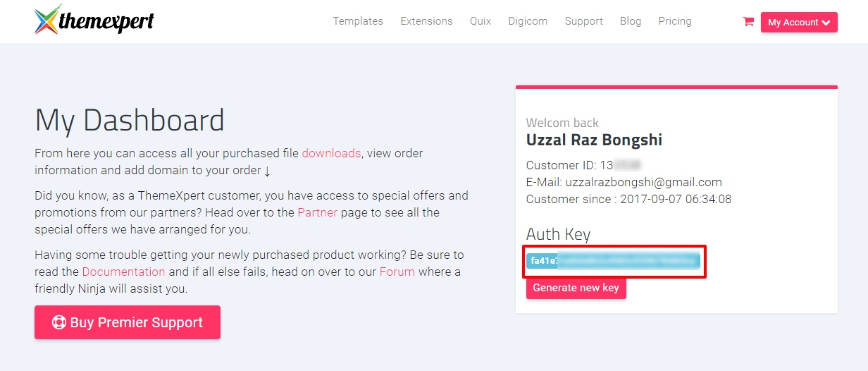Open the Partner page link
The width and height of the screenshot is (868, 371).
point(317,212)
